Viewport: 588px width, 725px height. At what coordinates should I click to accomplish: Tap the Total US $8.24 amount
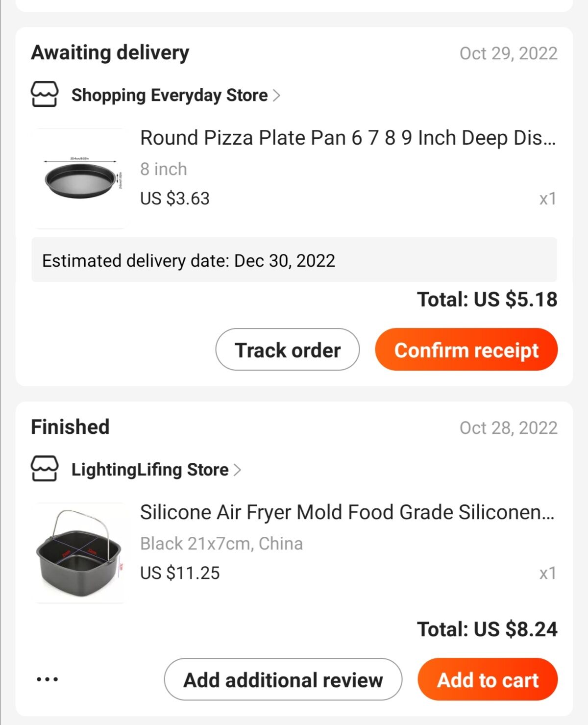tap(487, 629)
